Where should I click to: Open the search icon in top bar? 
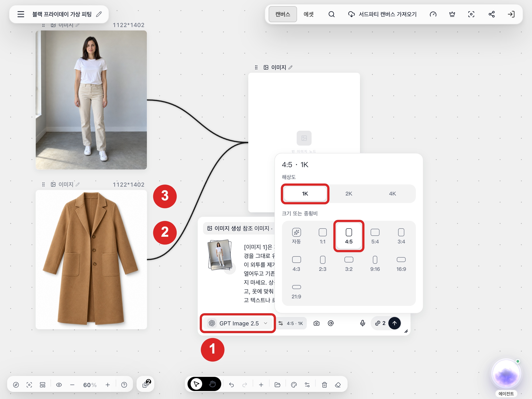point(331,14)
